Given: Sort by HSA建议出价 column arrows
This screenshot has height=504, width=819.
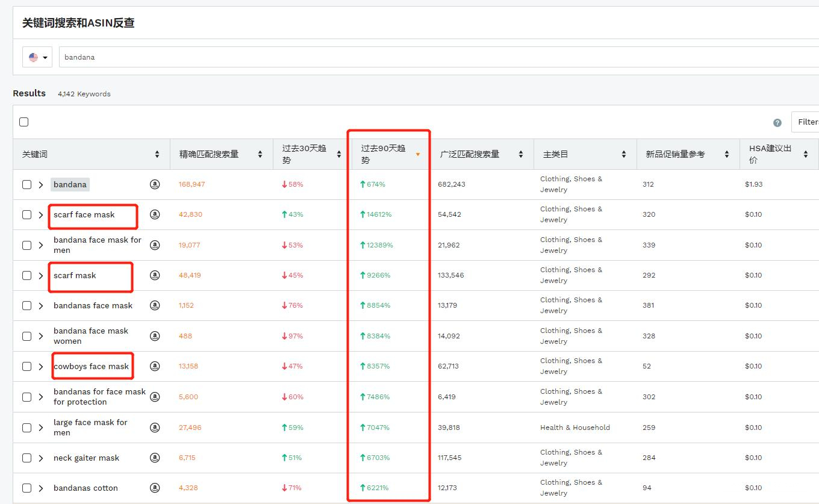Looking at the screenshot, I should (806, 154).
